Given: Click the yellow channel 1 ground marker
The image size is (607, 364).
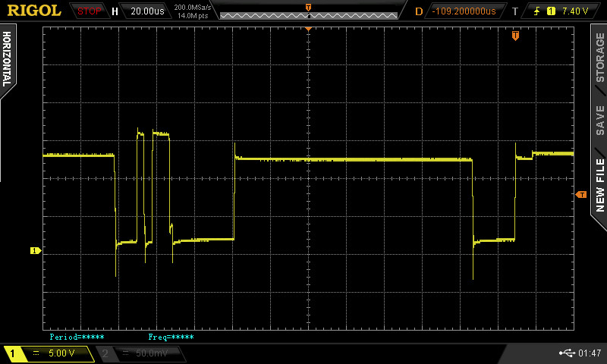Looking at the screenshot, I should click(35, 251).
